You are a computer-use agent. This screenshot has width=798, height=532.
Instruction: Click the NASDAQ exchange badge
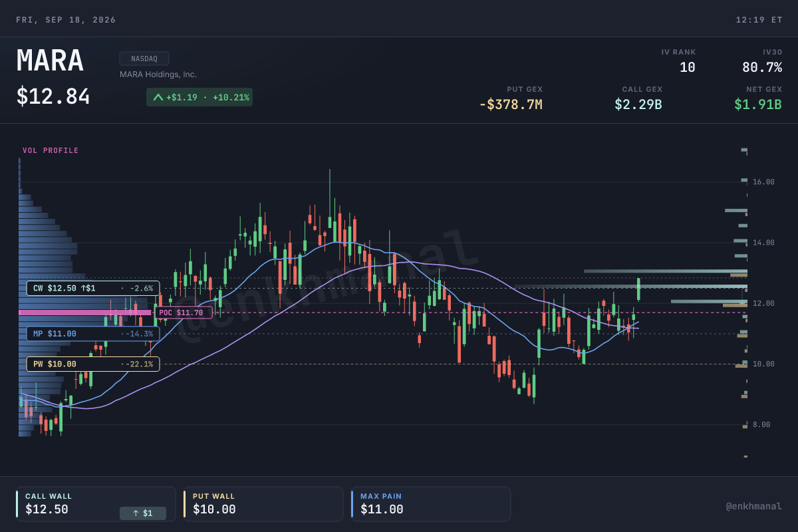(x=144, y=59)
